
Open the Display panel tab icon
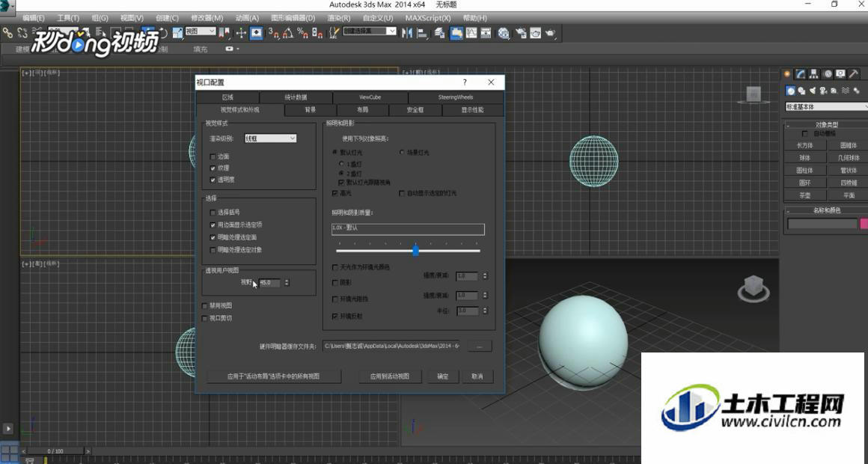(x=841, y=73)
